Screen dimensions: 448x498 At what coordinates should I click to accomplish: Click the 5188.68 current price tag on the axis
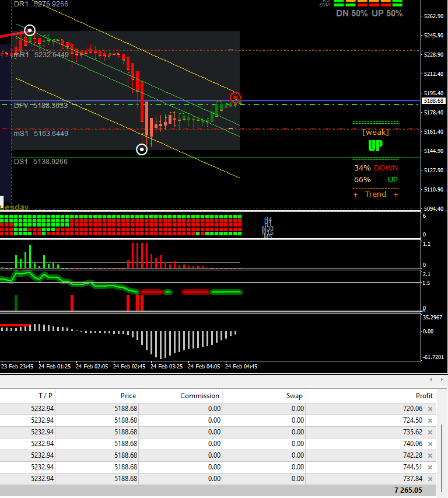pos(434,100)
